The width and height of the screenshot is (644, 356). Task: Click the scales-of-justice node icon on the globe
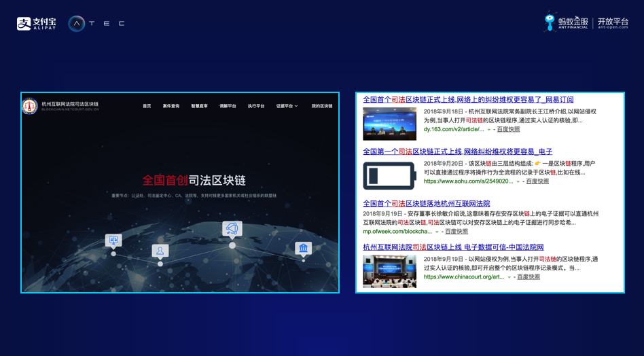point(113,241)
